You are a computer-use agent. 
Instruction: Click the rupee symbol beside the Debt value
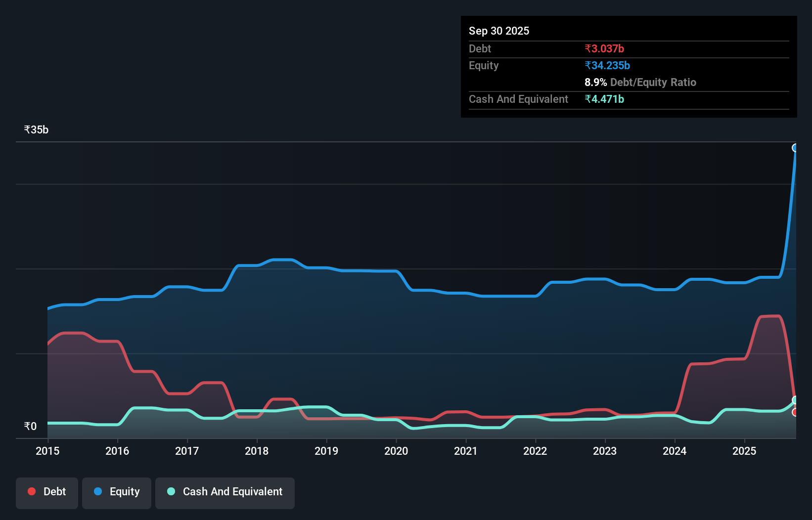click(588, 48)
